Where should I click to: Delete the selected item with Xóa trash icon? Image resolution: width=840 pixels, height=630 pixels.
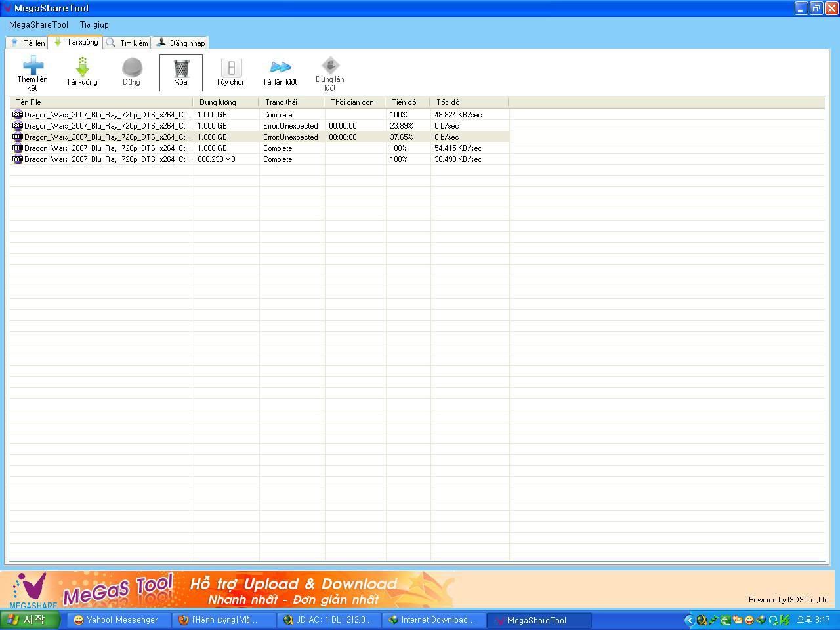181,68
